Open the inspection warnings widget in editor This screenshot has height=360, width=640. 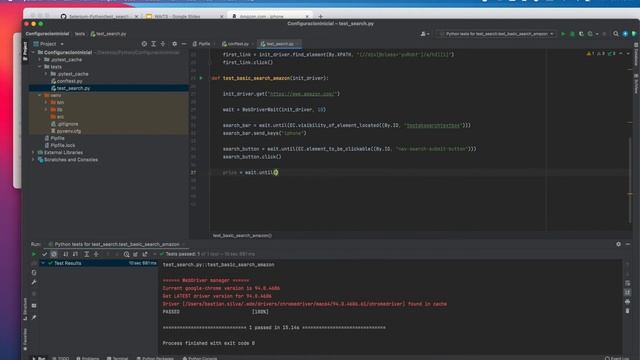tap(602, 53)
